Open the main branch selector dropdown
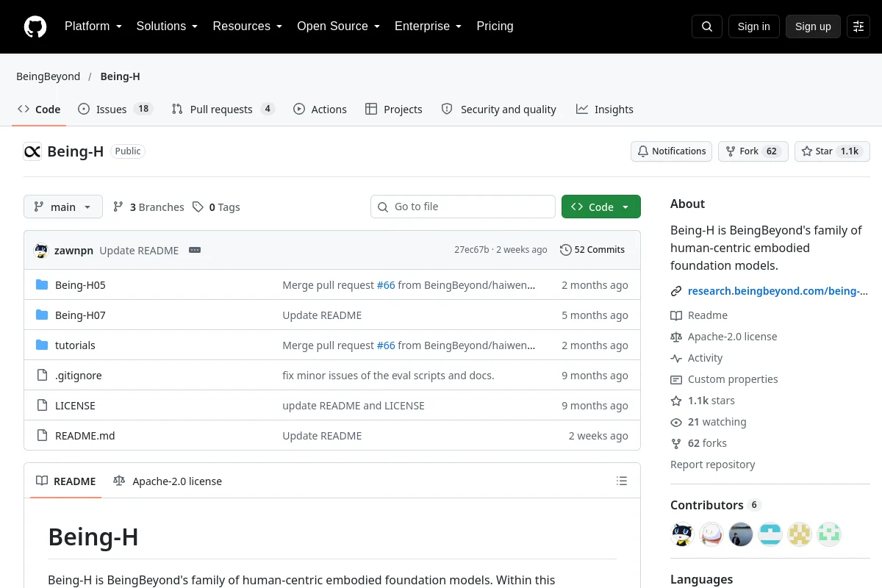The width and height of the screenshot is (882, 588). coord(63,207)
